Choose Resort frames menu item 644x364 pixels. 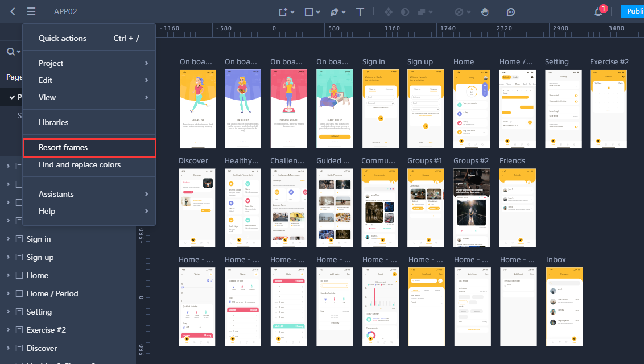[89, 147]
